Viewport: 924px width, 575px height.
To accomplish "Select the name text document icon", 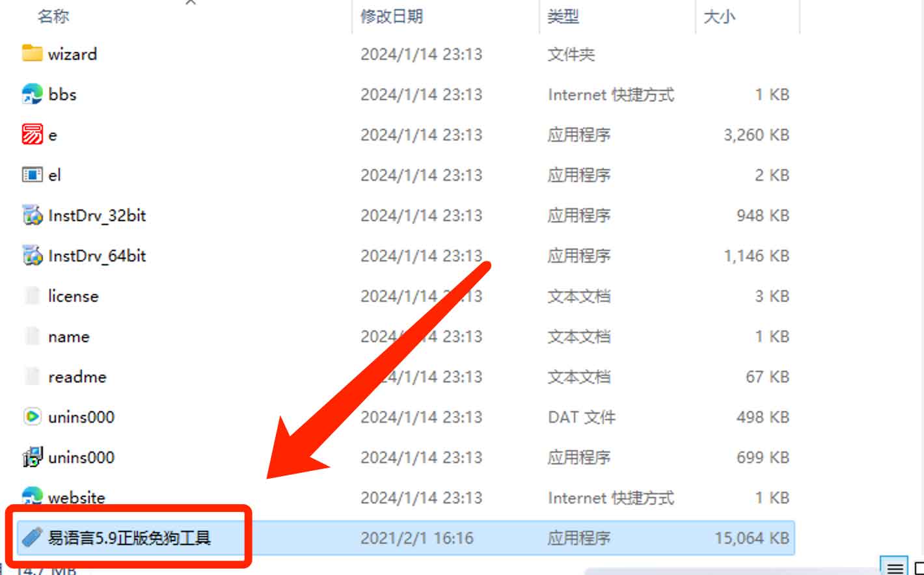I will 32,336.
